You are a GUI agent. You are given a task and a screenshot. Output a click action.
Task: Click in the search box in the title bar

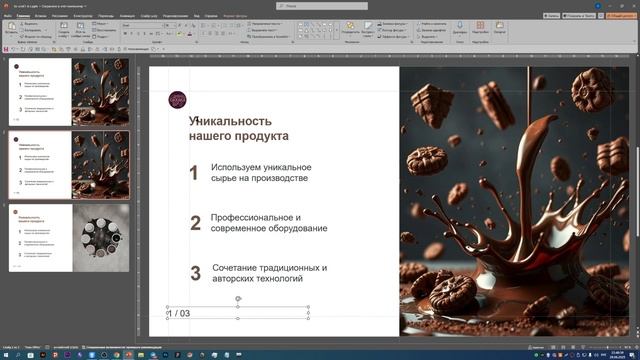(322, 6)
